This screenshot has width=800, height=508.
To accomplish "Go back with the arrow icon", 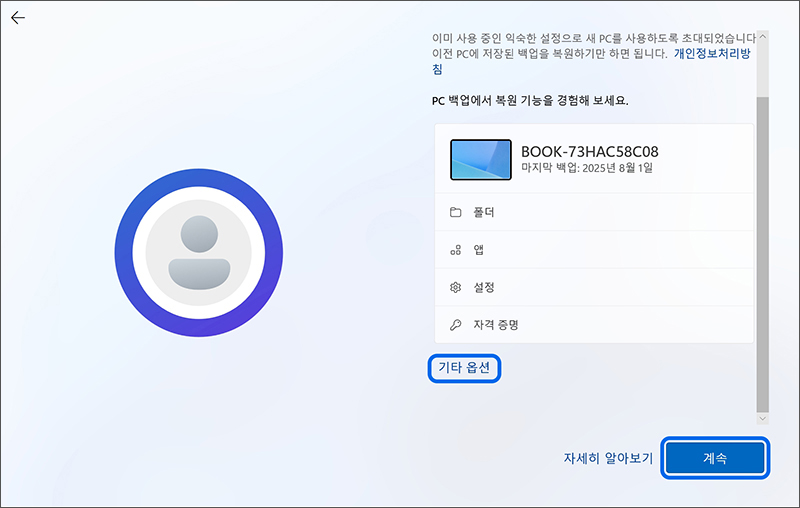I will (18, 18).
